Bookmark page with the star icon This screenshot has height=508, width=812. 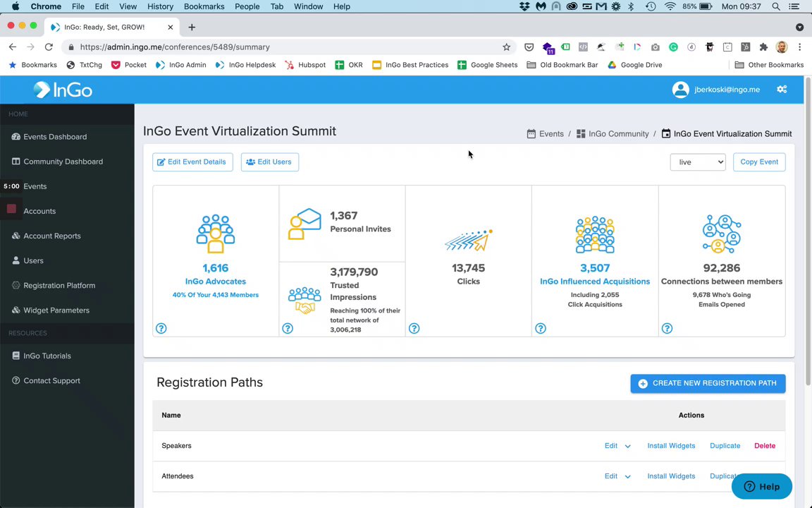[x=507, y=47]
